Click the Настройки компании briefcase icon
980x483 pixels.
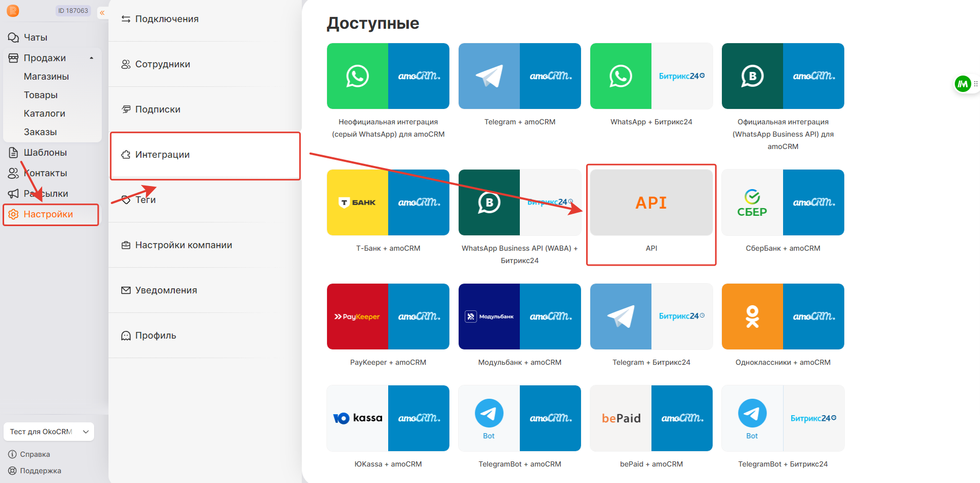(x=126, y=245)
